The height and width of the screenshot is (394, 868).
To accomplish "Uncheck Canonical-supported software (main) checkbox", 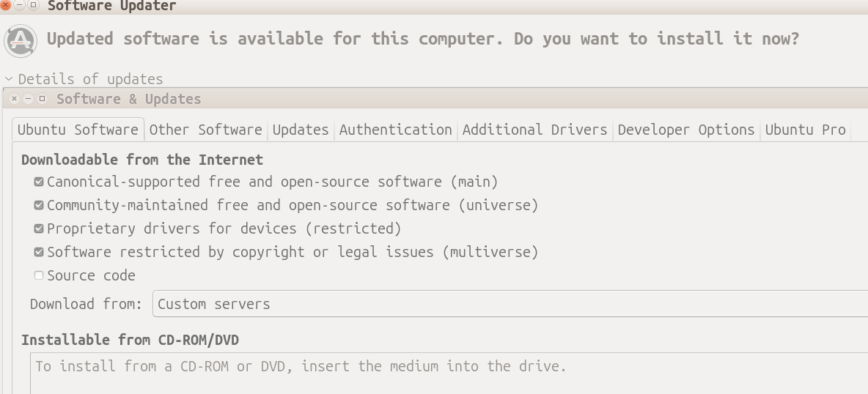I will point(39,182).
